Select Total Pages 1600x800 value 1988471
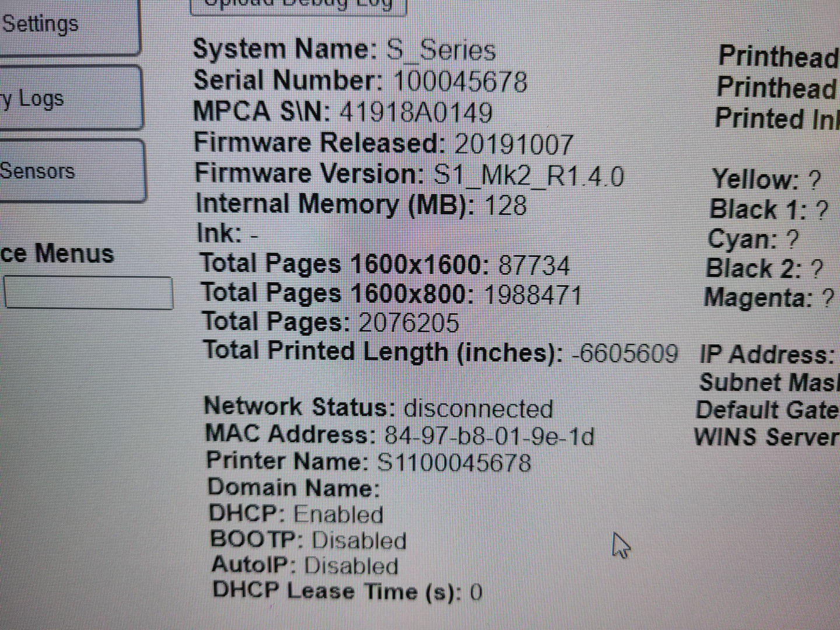Image resolution: width=840 pixels, height=630 pixels. 533,295
